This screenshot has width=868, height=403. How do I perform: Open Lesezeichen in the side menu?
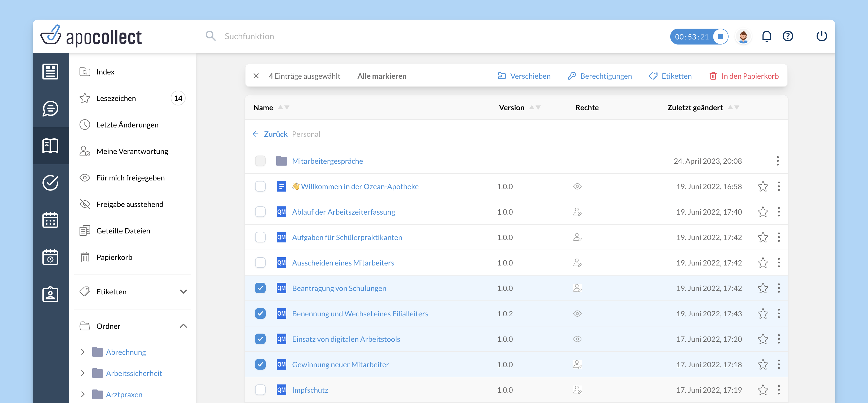click(116, 98)
